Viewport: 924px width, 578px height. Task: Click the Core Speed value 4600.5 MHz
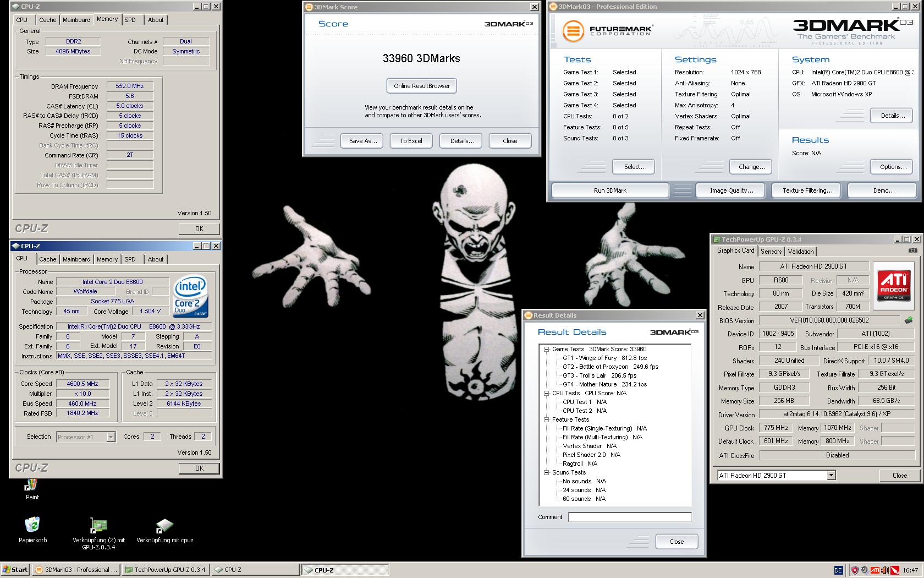click(x=82, y=384)
